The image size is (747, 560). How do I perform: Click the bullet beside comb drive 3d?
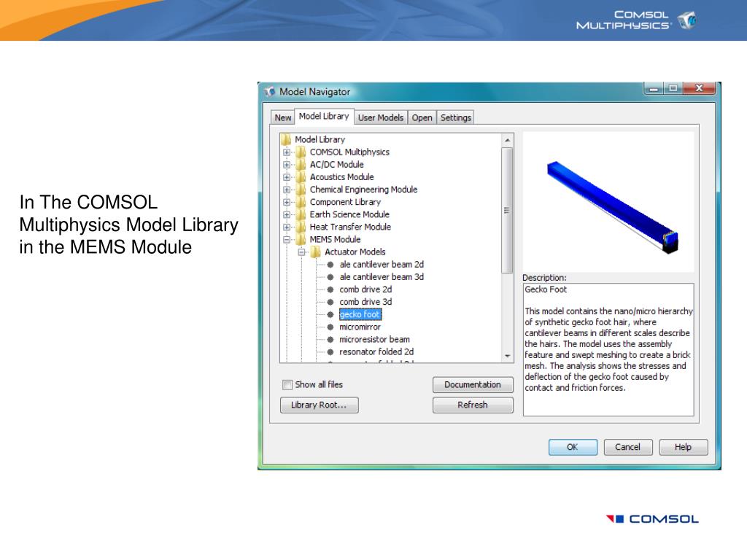[x=330, y=302]
